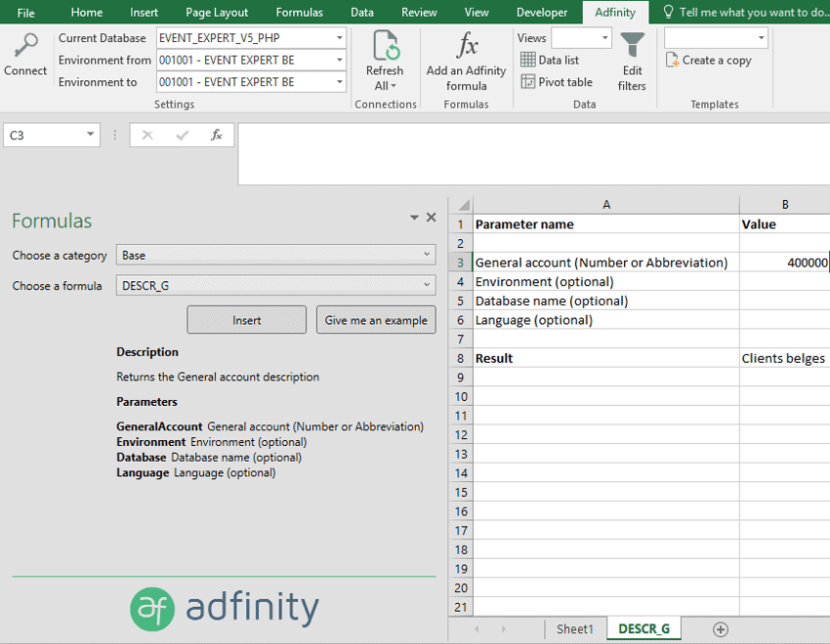
Task: Click the Give me an example button
Action: pyautogui.click(x=376, y=320)
